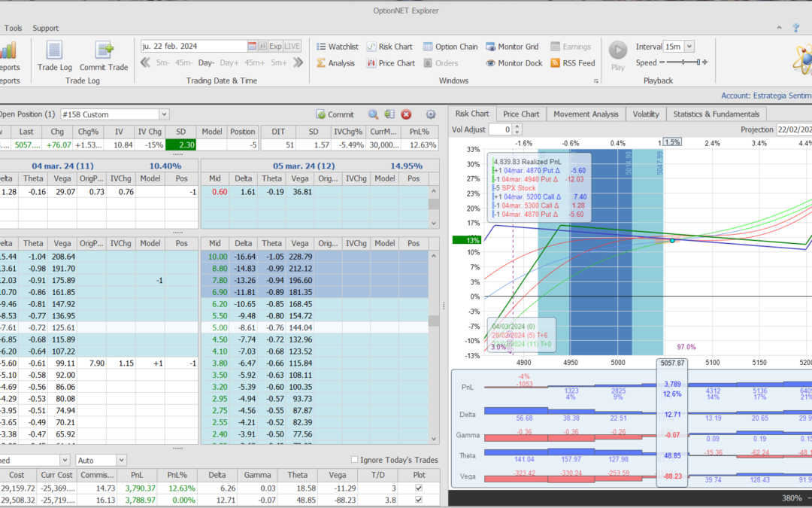Open the Watchlist window
The width and height of the screenshot is (812, 508).
(336, 47)
